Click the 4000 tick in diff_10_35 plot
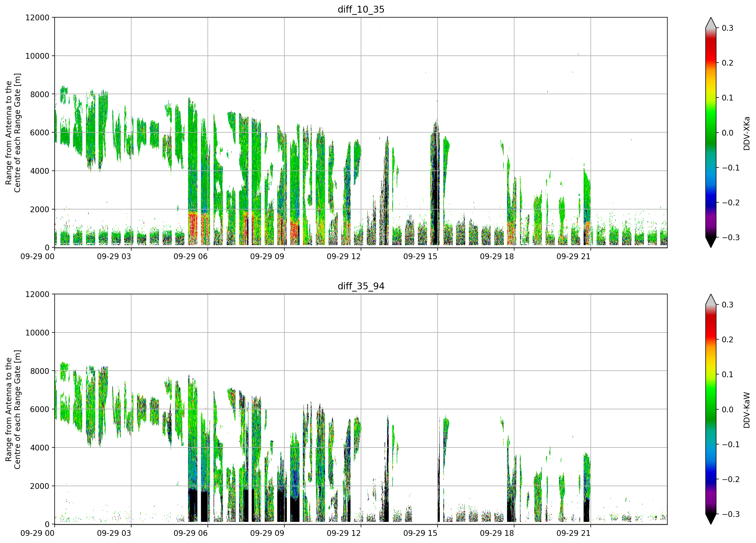 (40, 171)
